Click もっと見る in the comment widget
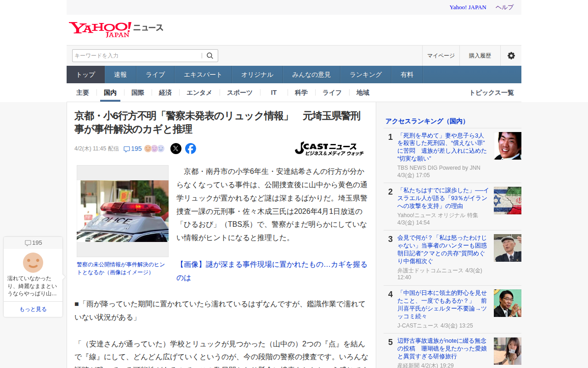Screen dimensions: 588x368 coord(33,309)
